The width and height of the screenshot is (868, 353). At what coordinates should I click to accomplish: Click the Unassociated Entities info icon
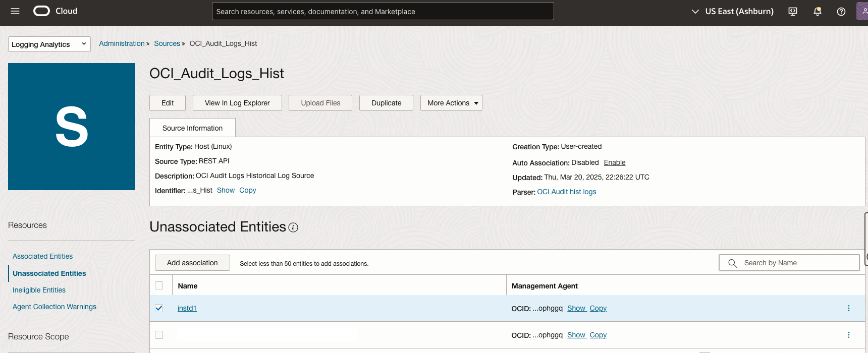click(x=293, y=227)
